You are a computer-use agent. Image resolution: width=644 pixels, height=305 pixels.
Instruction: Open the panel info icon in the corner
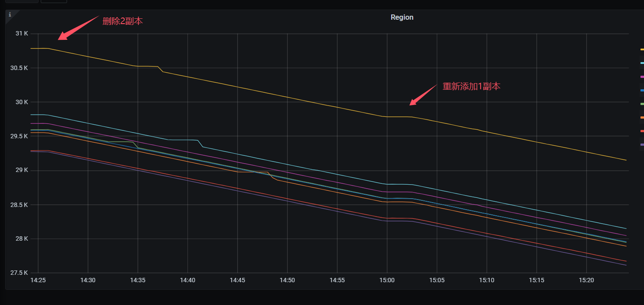tap(10, 14)
